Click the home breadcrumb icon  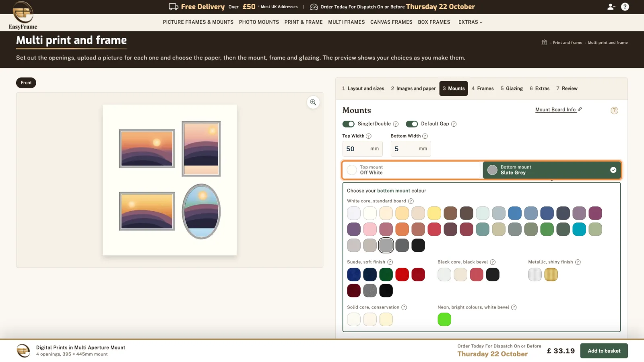coord(544,42)
